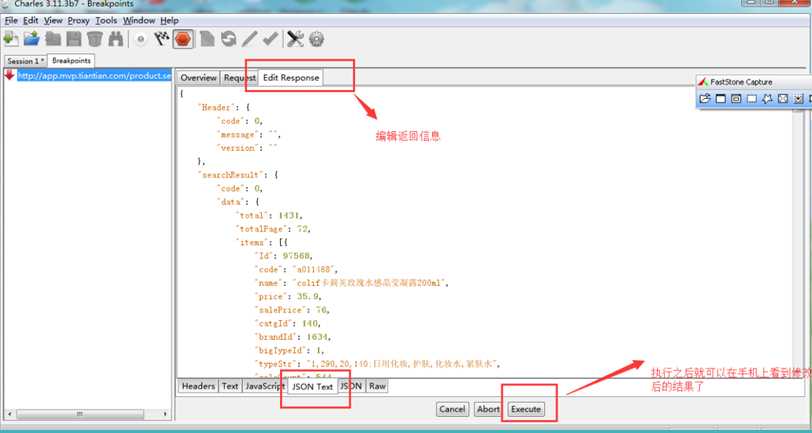The image size is (812, 433).
Task: Click the New Session toolbar icon
Action: tap(10, 39)
